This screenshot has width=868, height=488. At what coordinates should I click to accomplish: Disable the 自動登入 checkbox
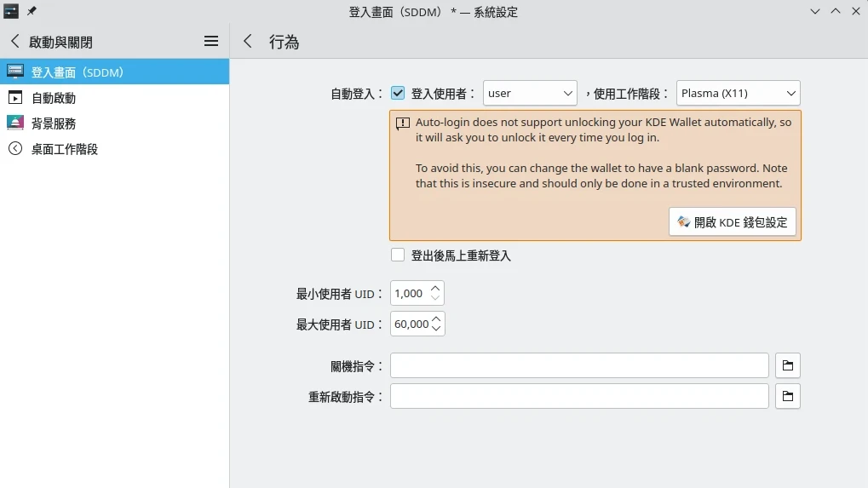pyautogui.click(x=398, y=93)
